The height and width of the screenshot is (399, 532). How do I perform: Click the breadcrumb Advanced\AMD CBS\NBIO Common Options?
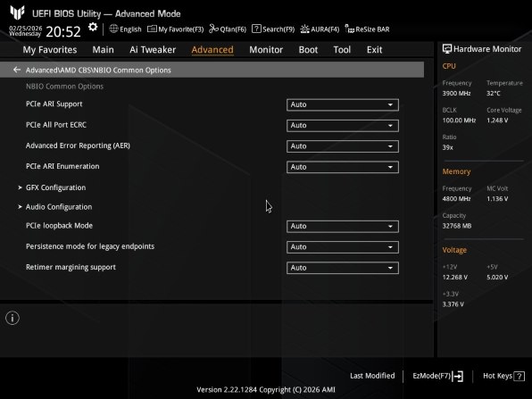coord(98,70)
